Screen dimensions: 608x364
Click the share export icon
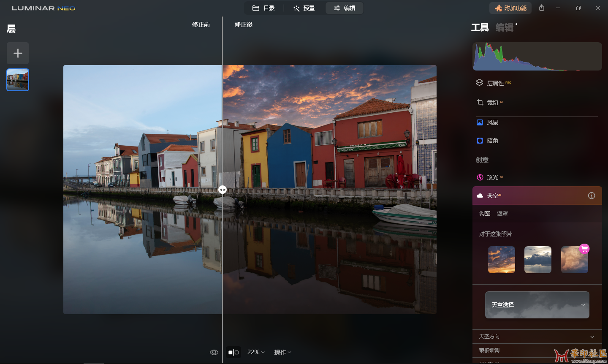[x=542, y=8]
